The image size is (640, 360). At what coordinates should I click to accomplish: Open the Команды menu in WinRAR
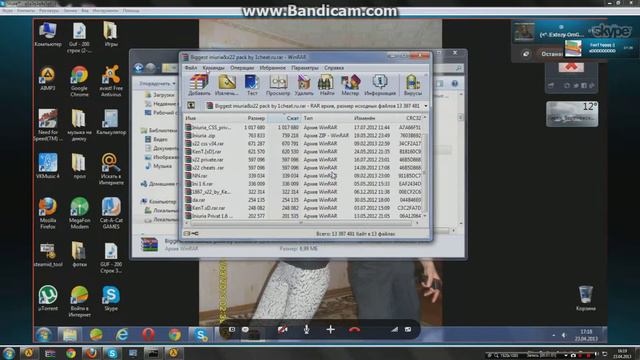coord(213,68)
